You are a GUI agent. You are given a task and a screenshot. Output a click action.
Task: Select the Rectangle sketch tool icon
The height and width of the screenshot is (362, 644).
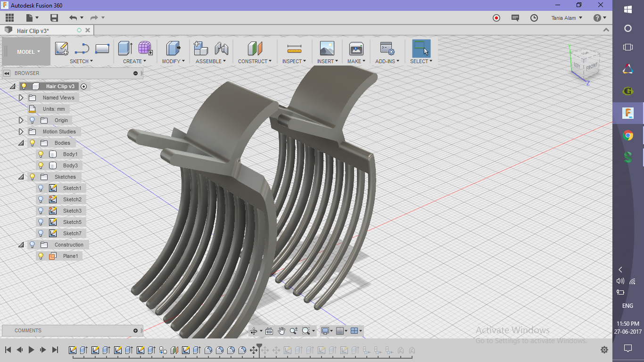click(x=102, y=49)
